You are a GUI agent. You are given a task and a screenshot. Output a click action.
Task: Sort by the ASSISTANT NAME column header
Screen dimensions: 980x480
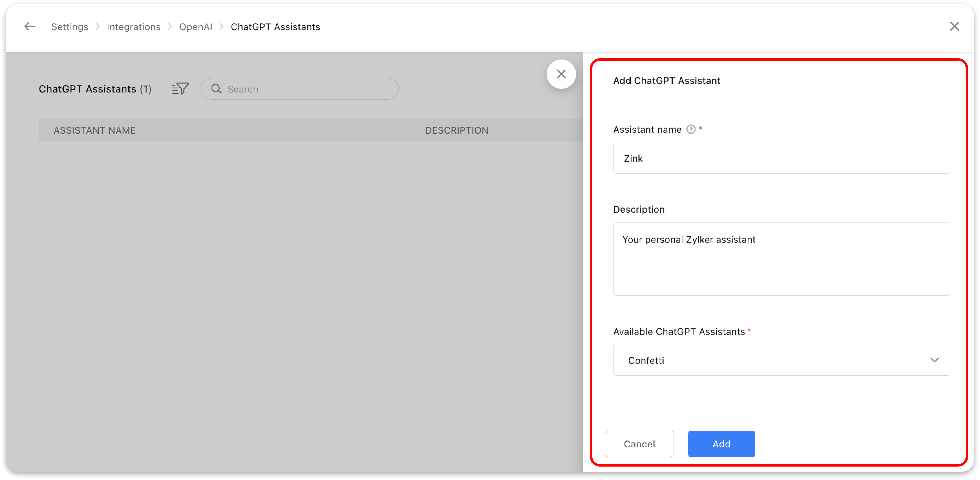(x=94, y=130)
